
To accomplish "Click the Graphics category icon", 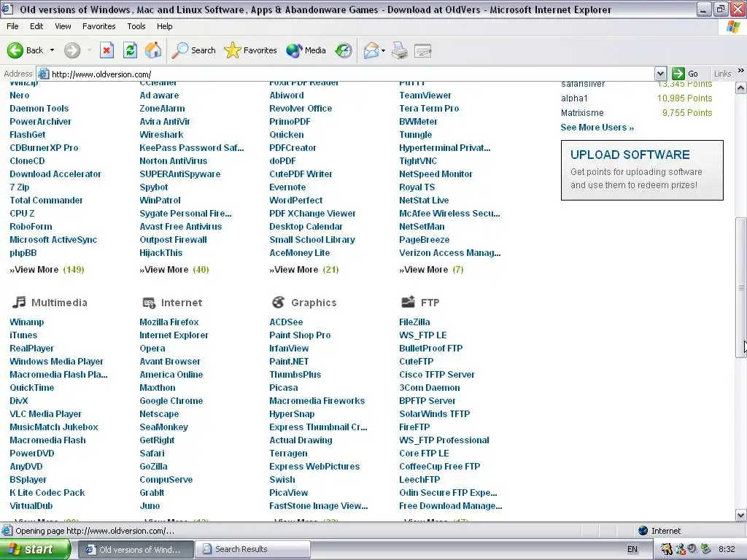I will (x=278, y=302).
